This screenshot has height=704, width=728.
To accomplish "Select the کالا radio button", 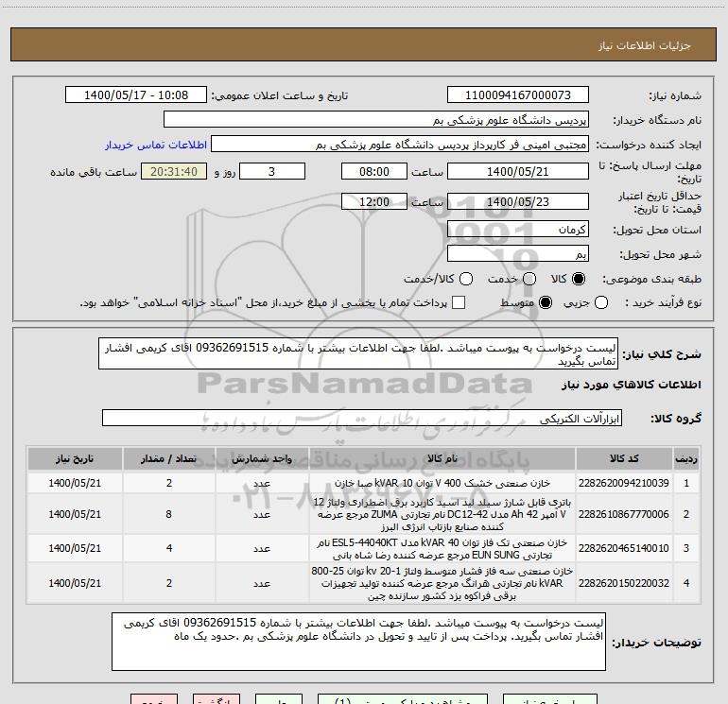I will (x=579, y=279).
